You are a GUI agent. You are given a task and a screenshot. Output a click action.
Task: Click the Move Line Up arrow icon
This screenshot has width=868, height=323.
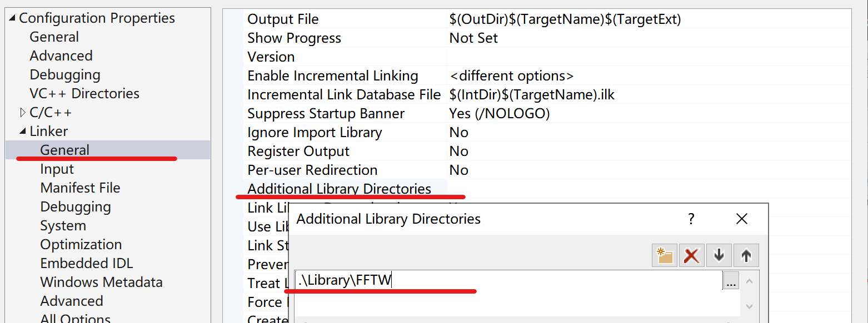point(746,255)
